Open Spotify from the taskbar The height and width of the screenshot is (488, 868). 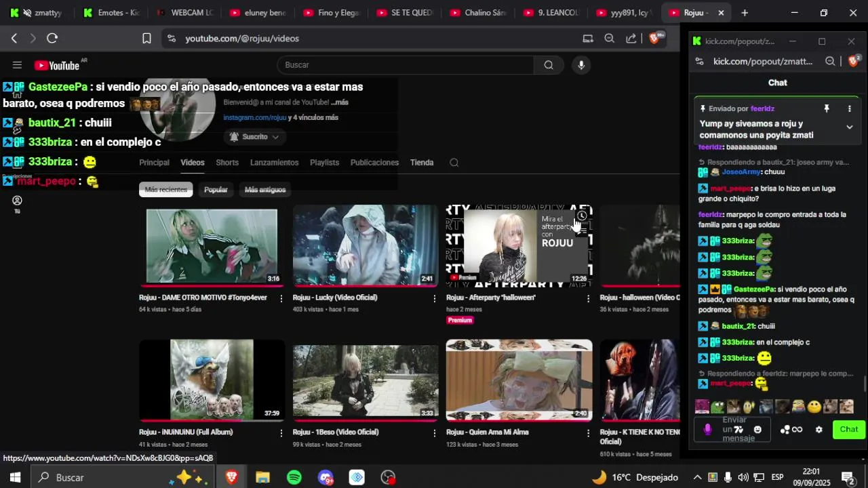[294, 478]
